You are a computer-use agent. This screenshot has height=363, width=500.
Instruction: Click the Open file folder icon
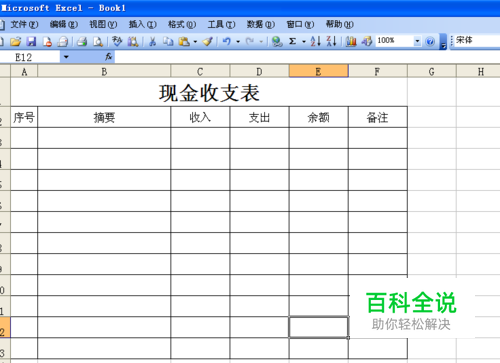point(15,41)
